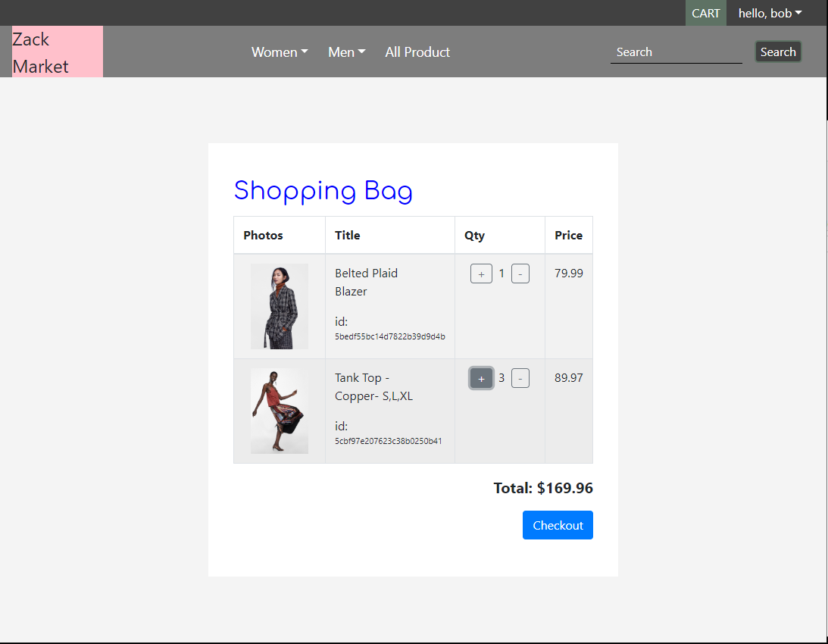Open the Men category dropdown
The width and height of the screenshot is (828, 644).
[x=346, y=52]
